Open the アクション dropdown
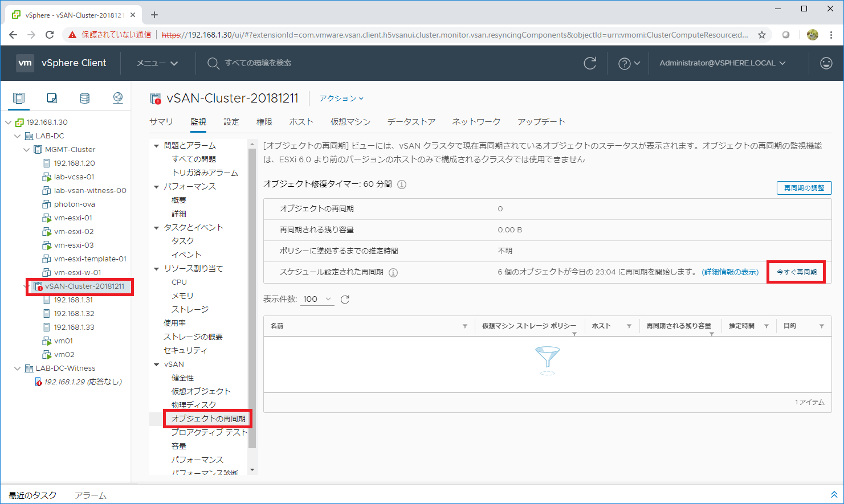The image size is (844, 504). [x=341, y=99]
